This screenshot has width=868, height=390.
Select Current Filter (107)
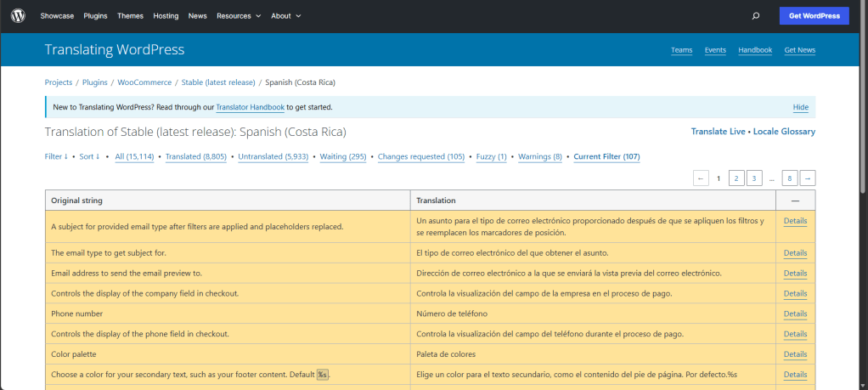[606, 157]
